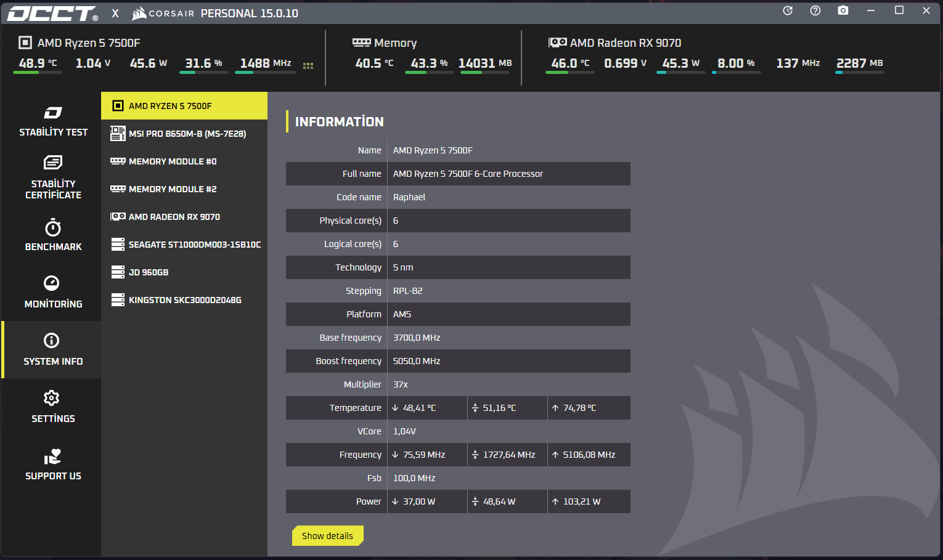Open the Monitoring gauge icon
This screenshot has height=560, width=943.
coord(52,283)
